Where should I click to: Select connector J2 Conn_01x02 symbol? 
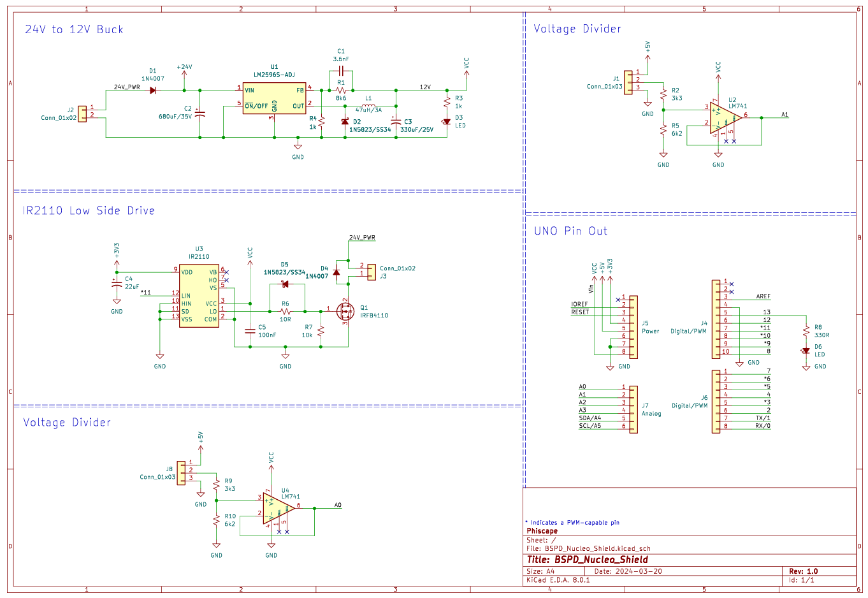pyautogui.click(x=82, y=113)
